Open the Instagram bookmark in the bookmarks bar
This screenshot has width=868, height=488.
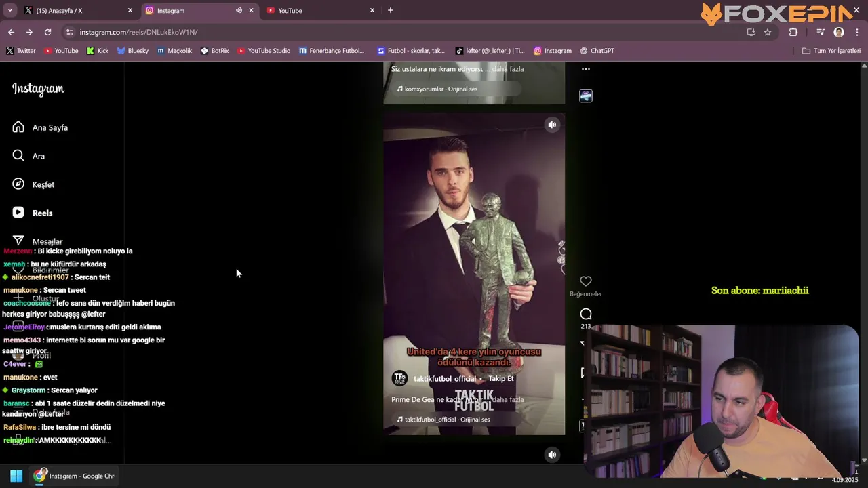tap(552, 51)
